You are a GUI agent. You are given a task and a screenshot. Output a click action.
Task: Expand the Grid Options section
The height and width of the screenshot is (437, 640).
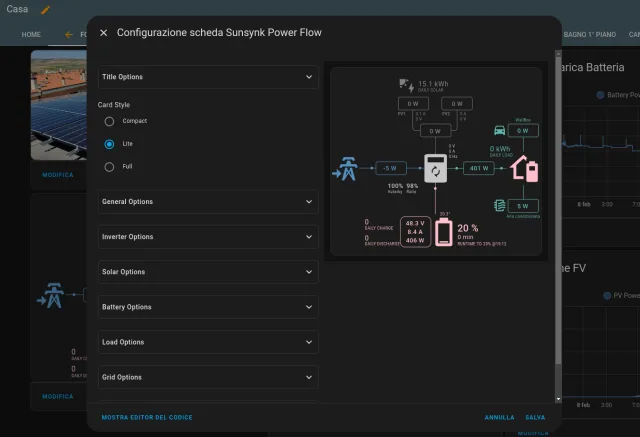[x=208, y=377]
